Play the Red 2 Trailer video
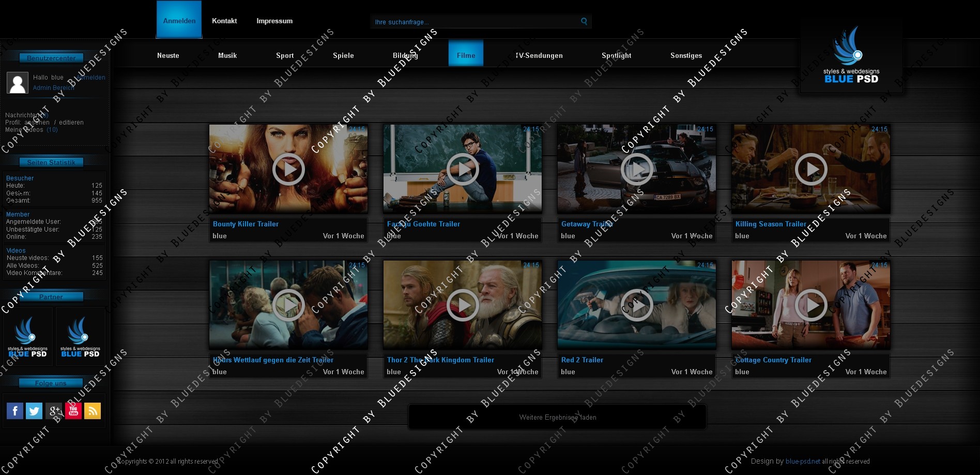 pos(637,305)
